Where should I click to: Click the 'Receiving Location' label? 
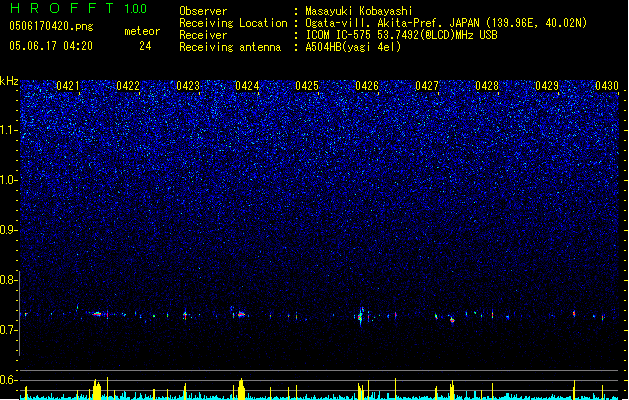coord(233,23)
